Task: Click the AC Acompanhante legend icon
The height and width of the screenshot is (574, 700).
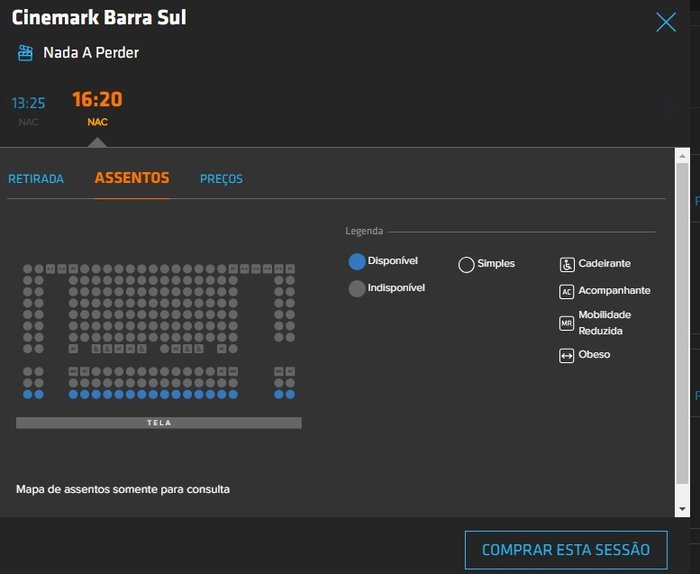Action: tap(567, 291)
